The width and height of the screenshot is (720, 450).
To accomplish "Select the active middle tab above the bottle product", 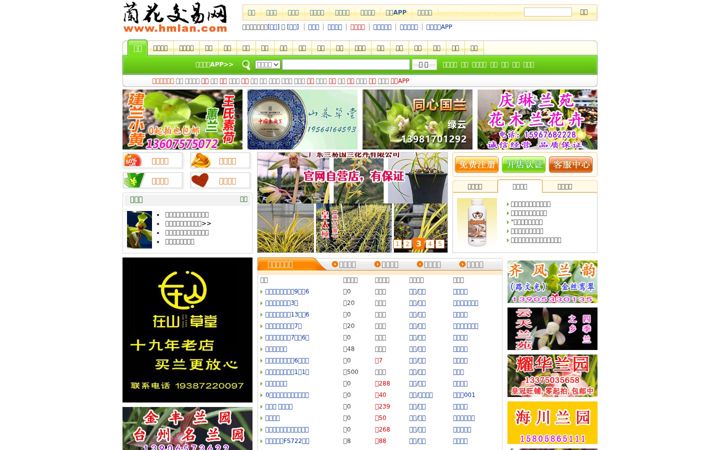I will (520, 186).
